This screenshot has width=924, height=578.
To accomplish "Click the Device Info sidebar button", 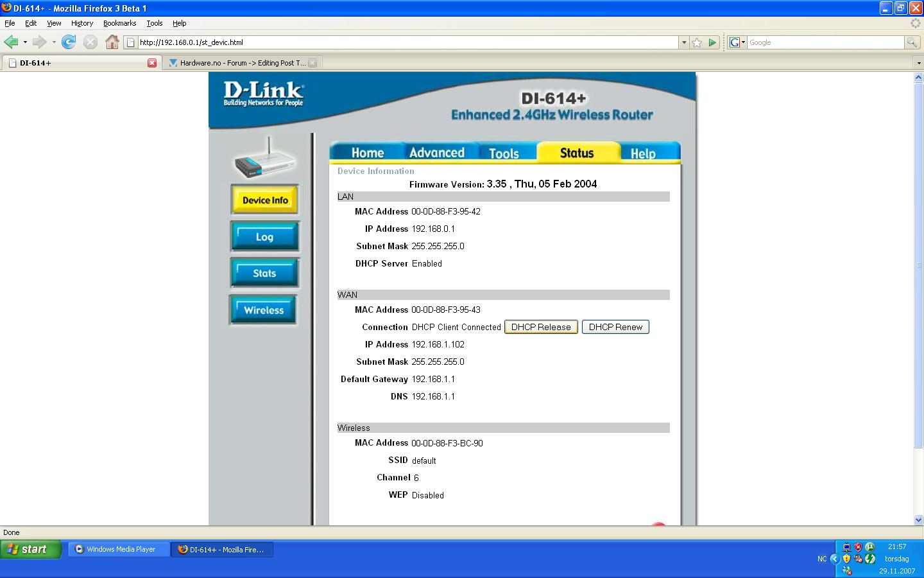I will 265,200.
